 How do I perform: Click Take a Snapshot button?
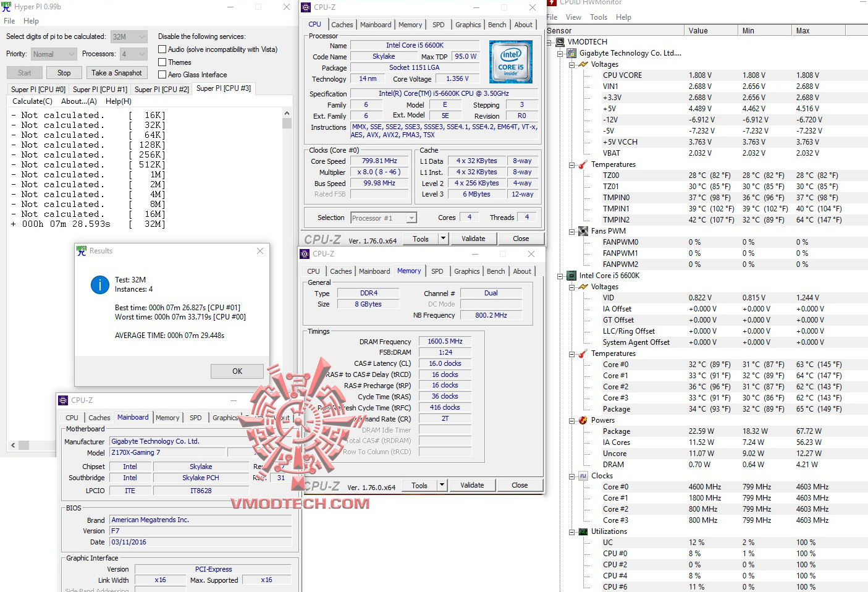tap(117, 73)
